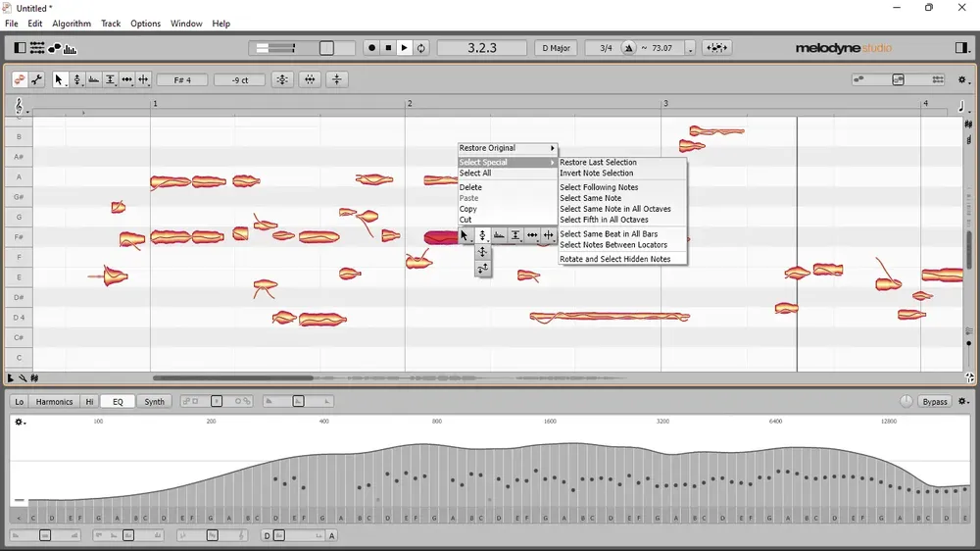Select the Time tool in toolbar
The width and height of the screenshot is (980, 551).
[x=126, y=79]
